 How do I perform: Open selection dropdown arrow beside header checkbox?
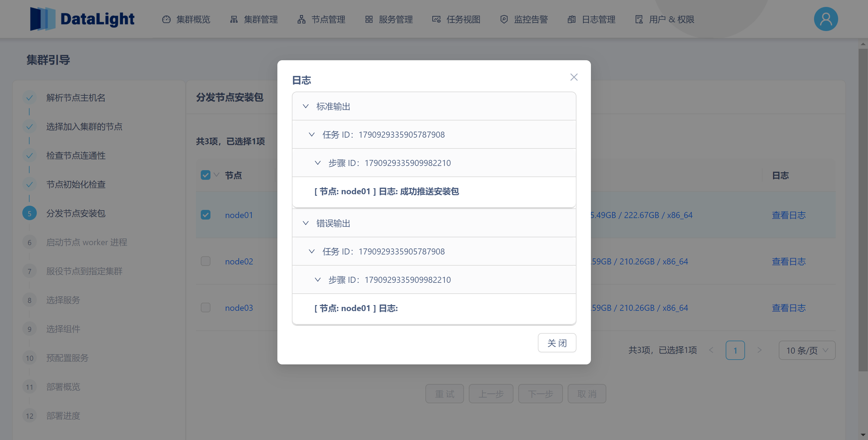click(x=217, y=175)
